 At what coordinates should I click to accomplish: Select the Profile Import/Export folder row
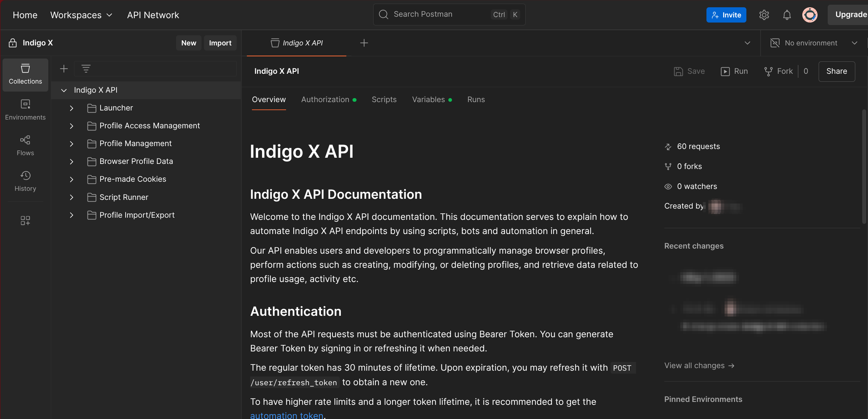point(146,215)
